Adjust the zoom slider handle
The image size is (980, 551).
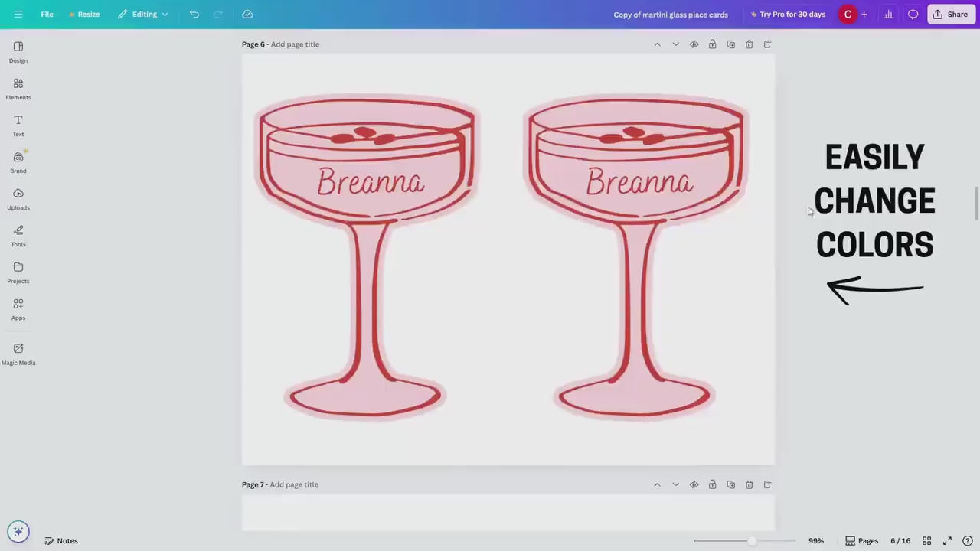coord(752,541)
